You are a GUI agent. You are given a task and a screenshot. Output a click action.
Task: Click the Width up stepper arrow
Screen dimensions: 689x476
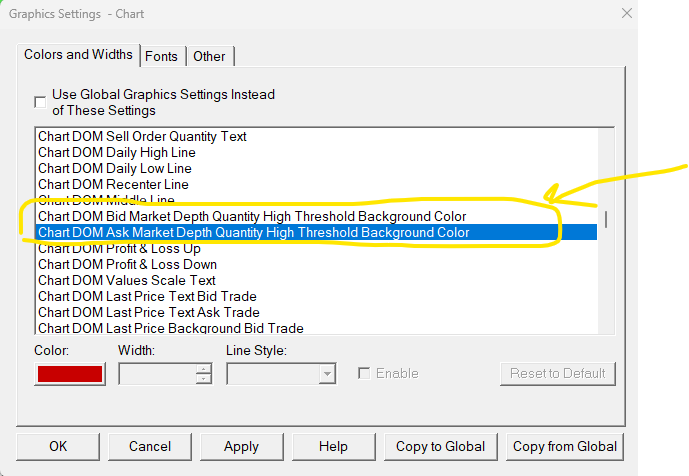click(204, 369)
